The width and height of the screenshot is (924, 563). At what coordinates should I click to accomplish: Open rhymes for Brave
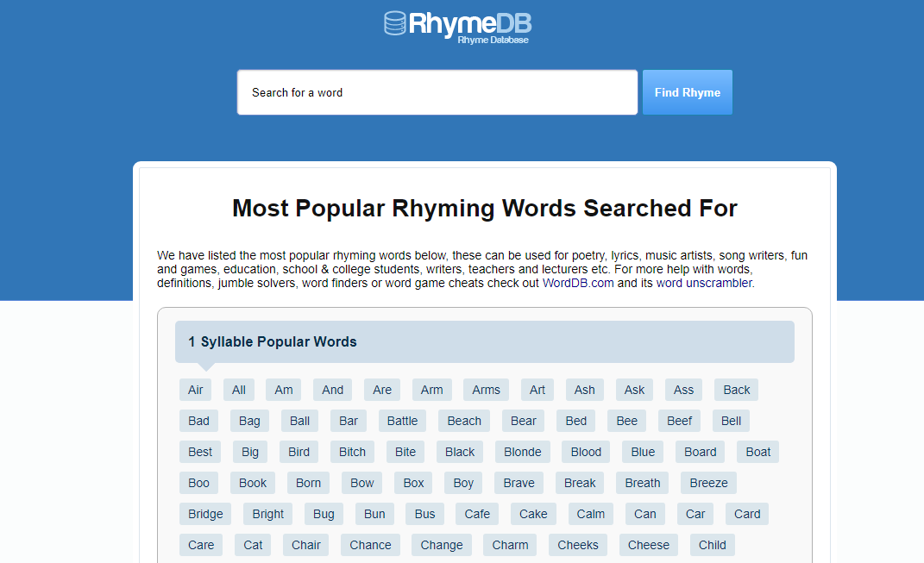tap(519, 483)
